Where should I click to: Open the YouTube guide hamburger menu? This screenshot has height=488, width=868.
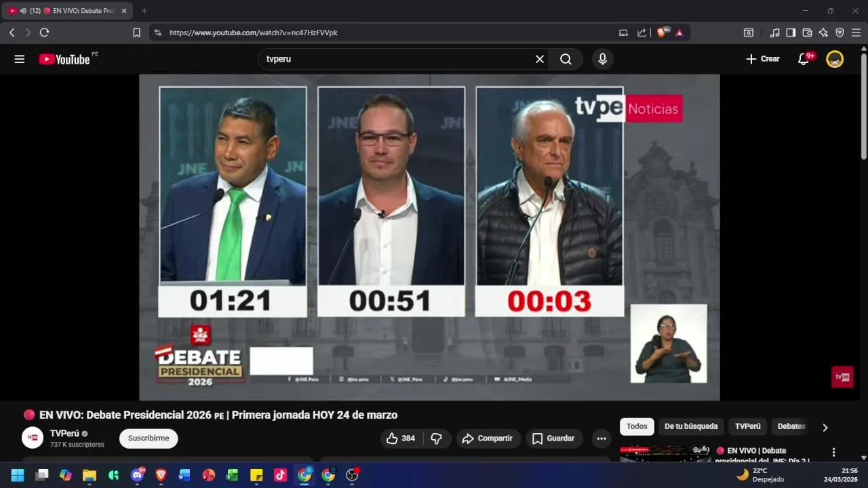[20, 59]
